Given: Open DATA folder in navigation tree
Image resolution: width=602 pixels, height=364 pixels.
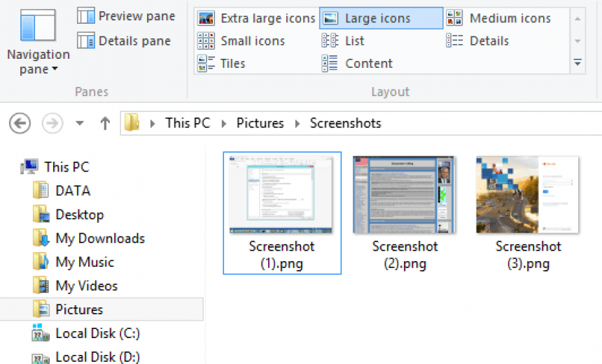Looking at the screenshot, I should (73, 191).
